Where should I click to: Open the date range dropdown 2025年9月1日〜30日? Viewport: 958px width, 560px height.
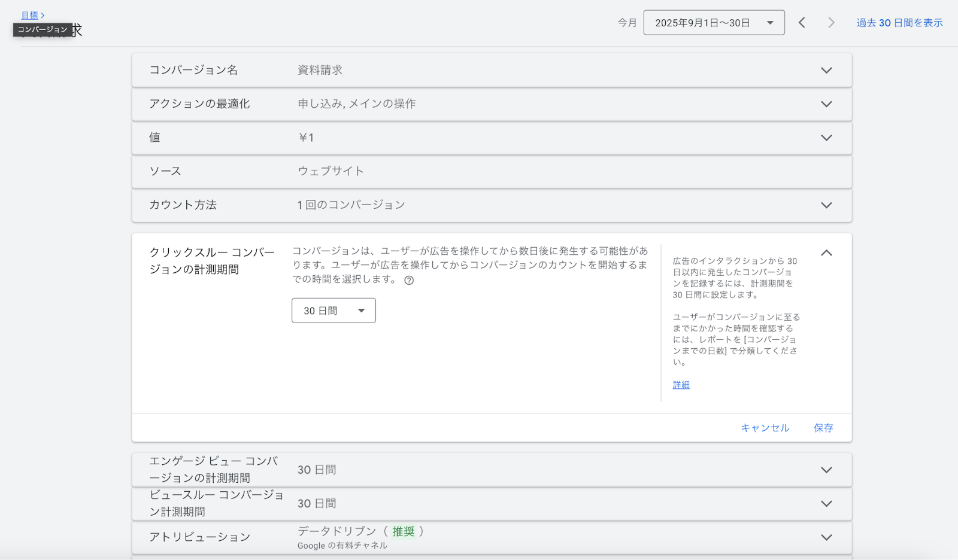pyautogui.click(x=714, y=23)
